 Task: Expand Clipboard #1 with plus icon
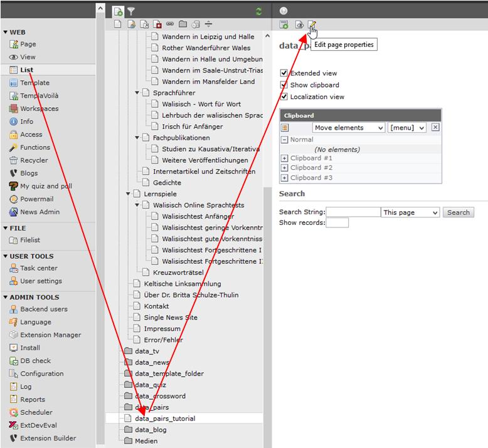coord(284,159)
